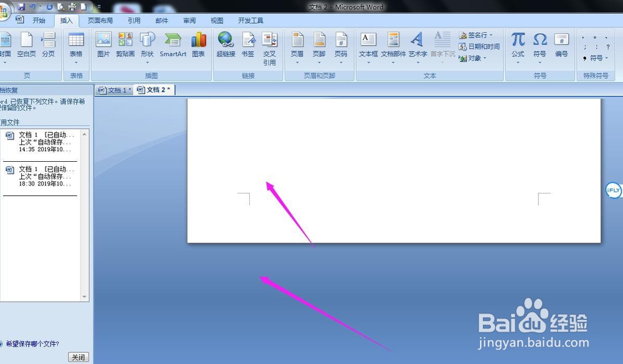Add a bookmark (书签)
This screenshot has height=364, width=623.
click(248, 45)
